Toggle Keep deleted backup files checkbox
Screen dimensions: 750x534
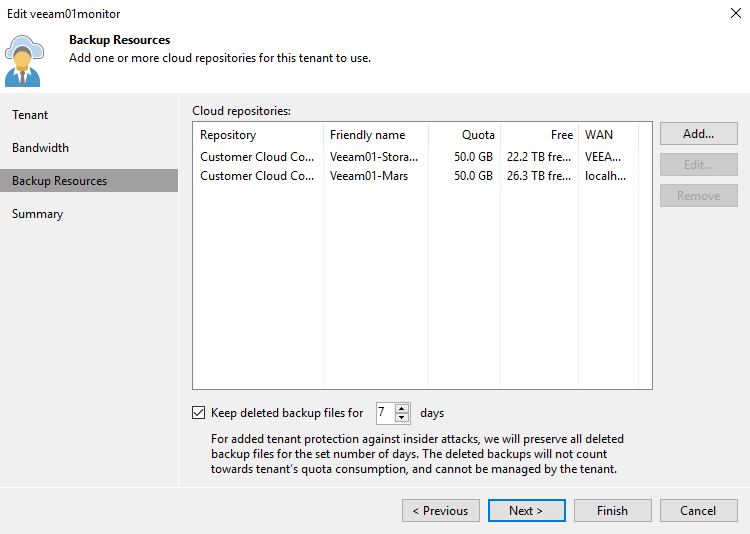tap(199, 412)
